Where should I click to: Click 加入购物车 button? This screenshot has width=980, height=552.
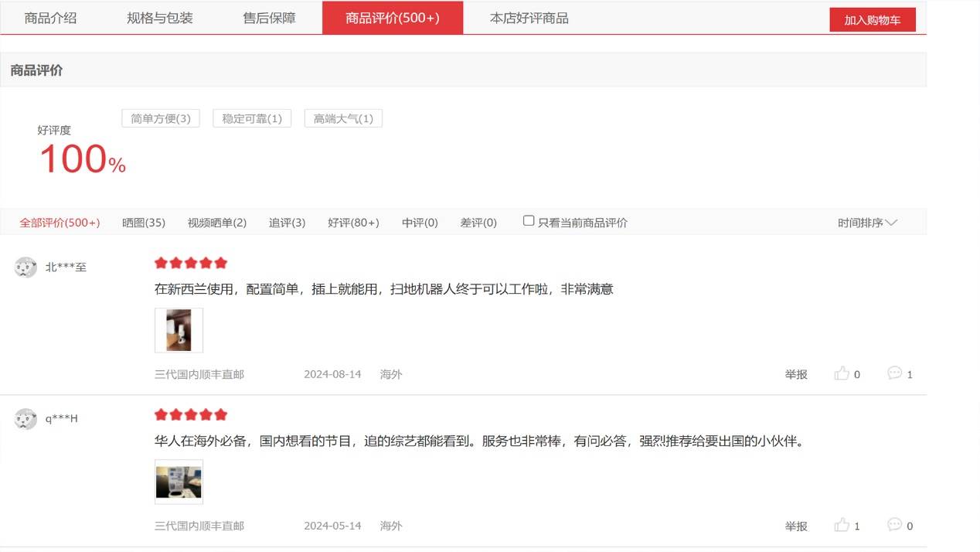pos(872,20)
